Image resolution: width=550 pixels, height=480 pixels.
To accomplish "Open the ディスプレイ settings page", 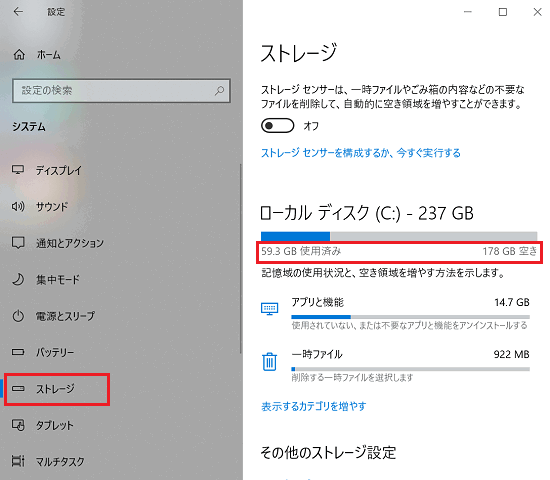I will (59, 171).
